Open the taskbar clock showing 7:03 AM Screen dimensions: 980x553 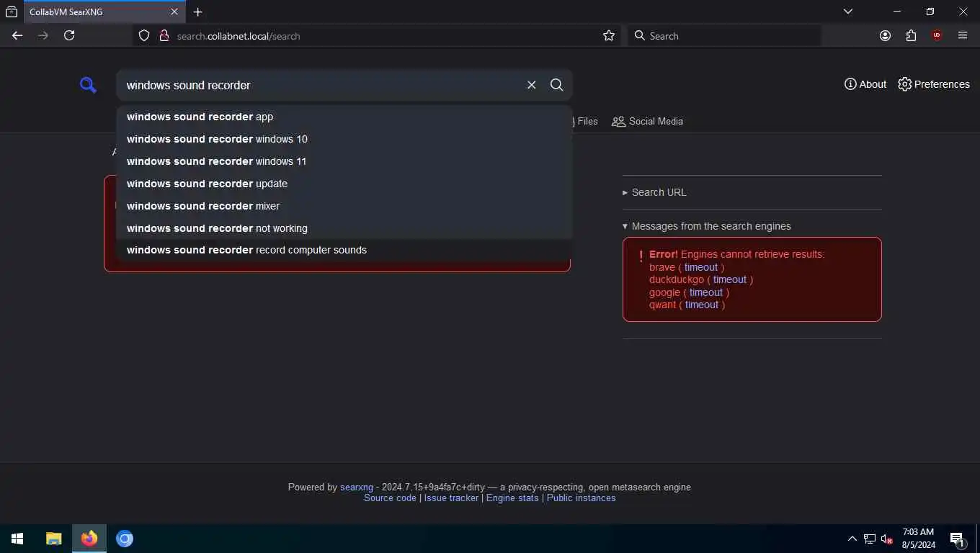point(919,539)
